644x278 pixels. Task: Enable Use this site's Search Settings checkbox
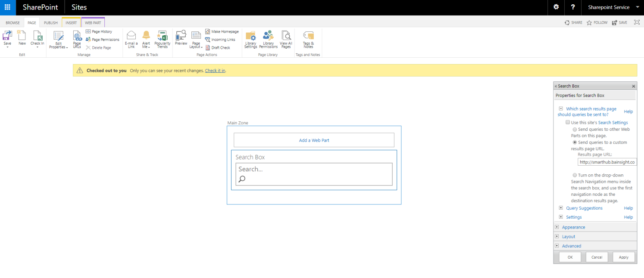[568, 123]
